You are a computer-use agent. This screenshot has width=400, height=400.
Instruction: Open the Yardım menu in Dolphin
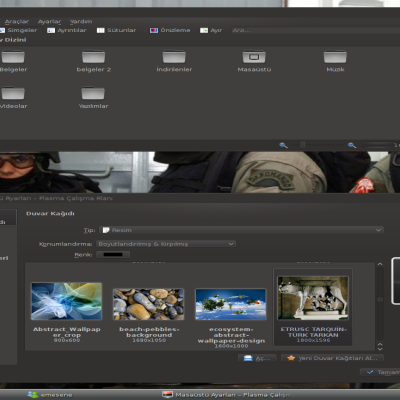click(x=81, y=22)
